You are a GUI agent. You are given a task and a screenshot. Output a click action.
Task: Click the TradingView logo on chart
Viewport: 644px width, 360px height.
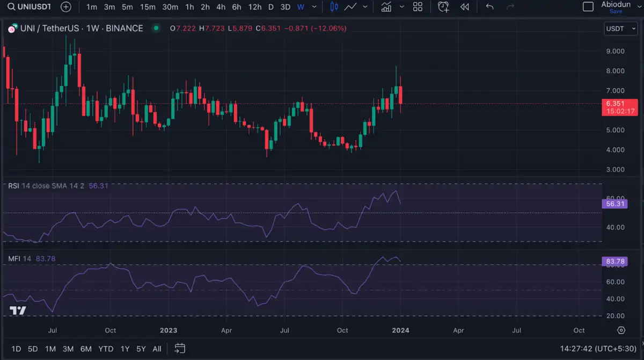coord(18,311)
